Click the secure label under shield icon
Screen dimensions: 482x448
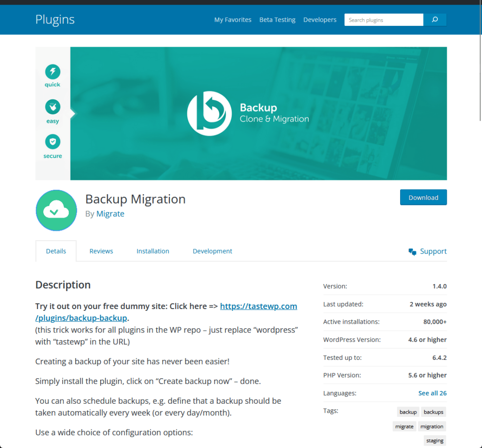point(53,156)
